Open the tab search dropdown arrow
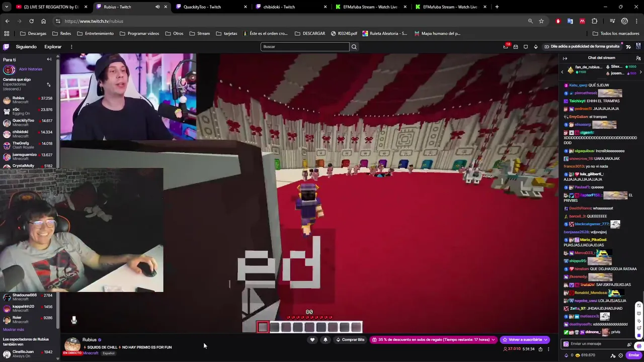Viewport: 644px width, 362px height. coord(7,7)
